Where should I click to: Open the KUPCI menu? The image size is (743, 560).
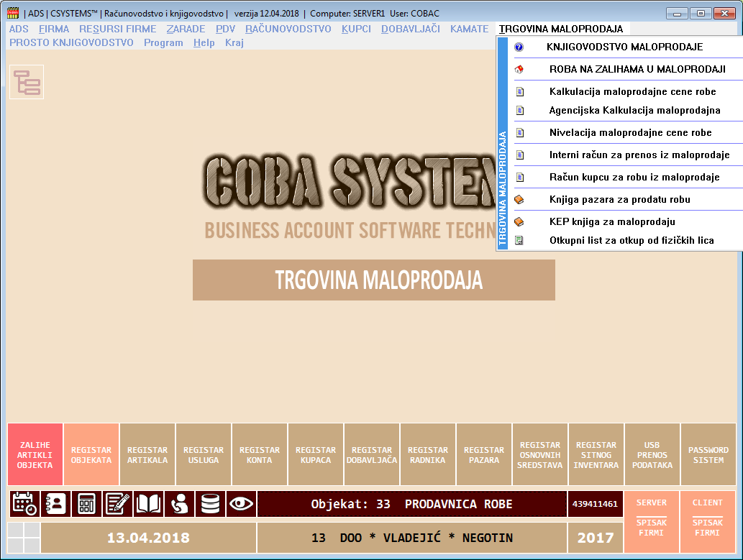point(356,29)
